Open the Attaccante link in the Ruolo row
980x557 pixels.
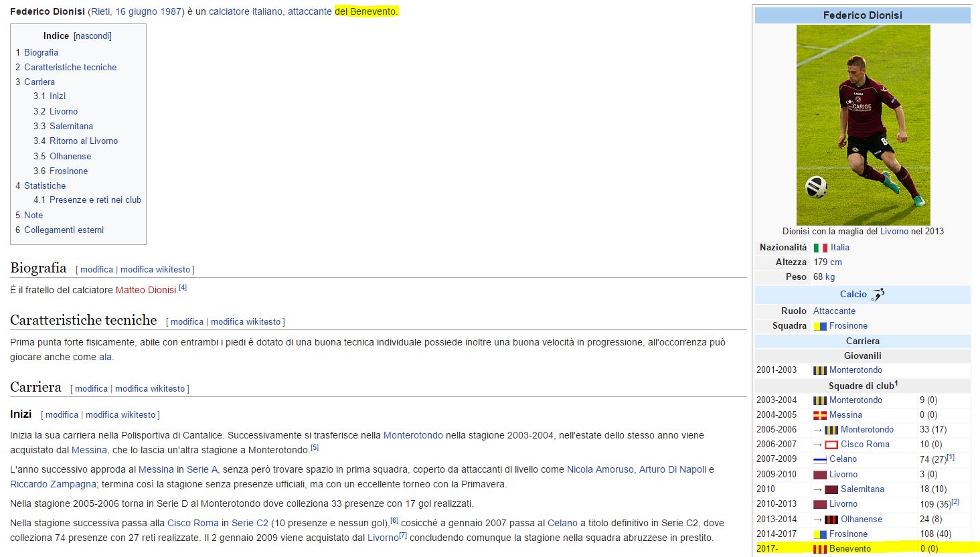(x=834, y=311)
